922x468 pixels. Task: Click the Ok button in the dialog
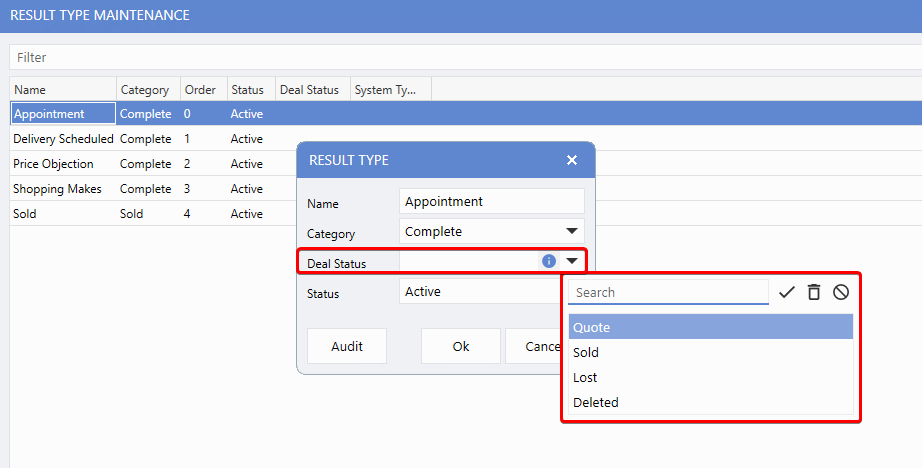coord(460,346)
